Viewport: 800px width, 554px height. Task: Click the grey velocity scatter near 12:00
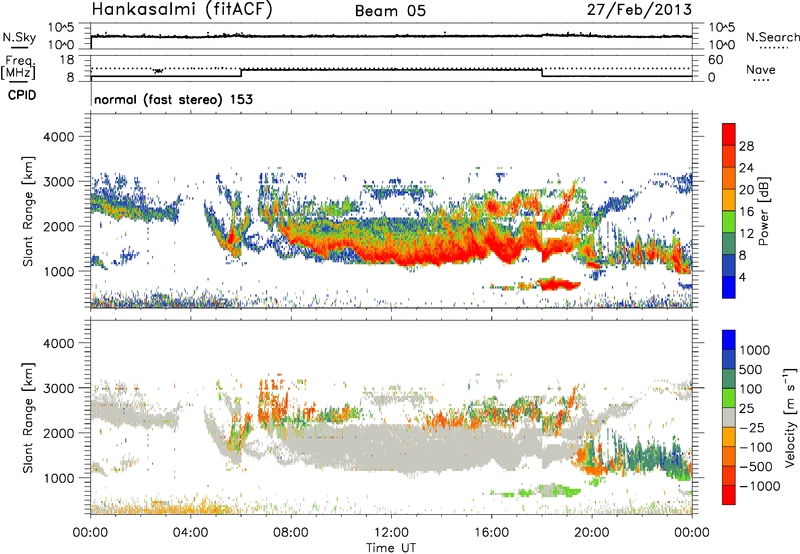pos(391,446)
